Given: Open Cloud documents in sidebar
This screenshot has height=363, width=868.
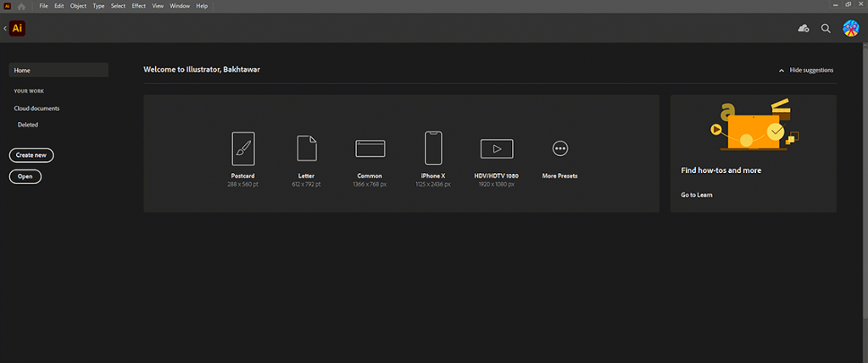Looking at the screenshot, I should (x=36, y=109).
